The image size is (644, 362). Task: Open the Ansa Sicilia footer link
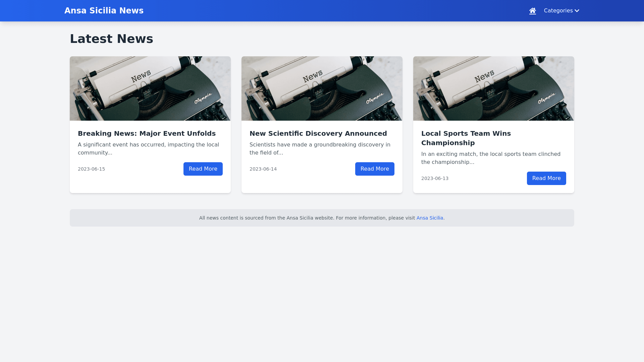[x=430, y=218]
